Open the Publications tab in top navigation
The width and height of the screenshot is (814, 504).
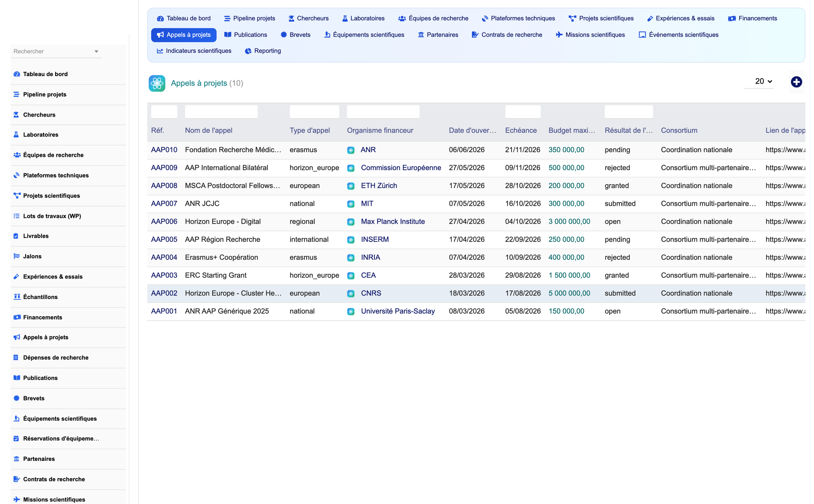246,35
